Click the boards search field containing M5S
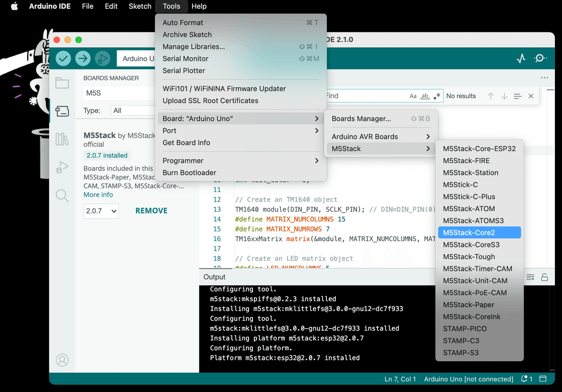562x392 pixels. pyautogui.click(x=119, y=93)
